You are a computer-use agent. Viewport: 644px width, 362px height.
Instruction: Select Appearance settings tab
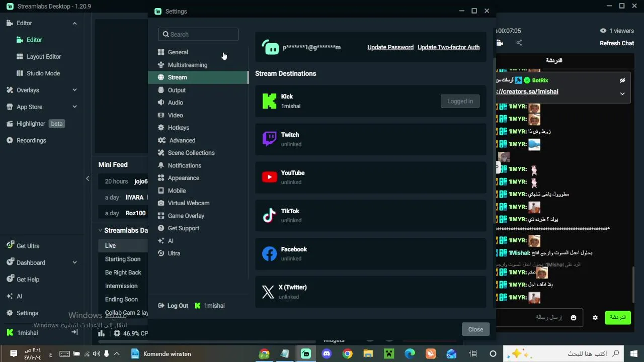[x=198, y=178]
